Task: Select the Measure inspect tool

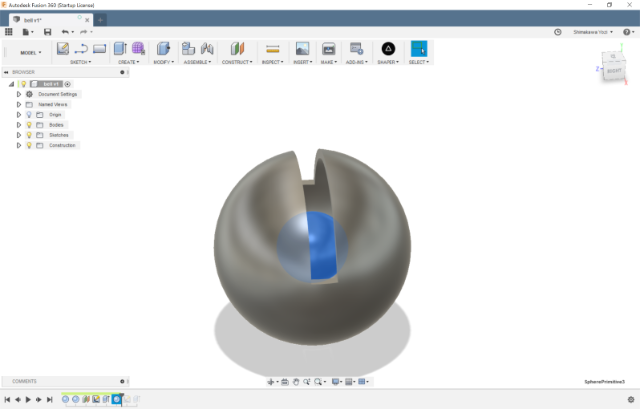Action: (272, 49)
